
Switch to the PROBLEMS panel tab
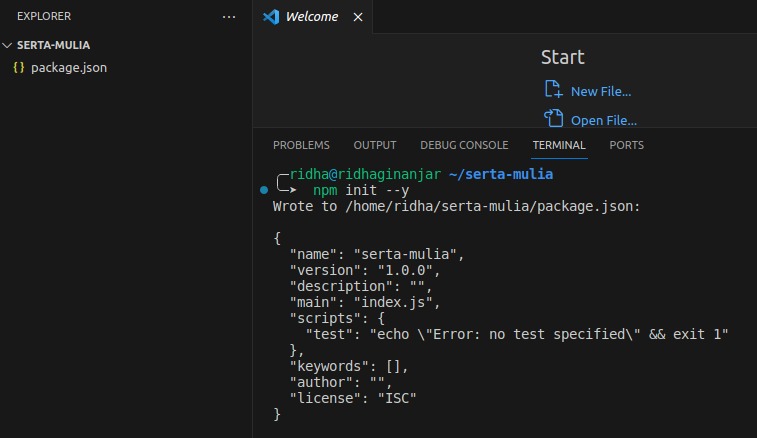click(301, 145)
